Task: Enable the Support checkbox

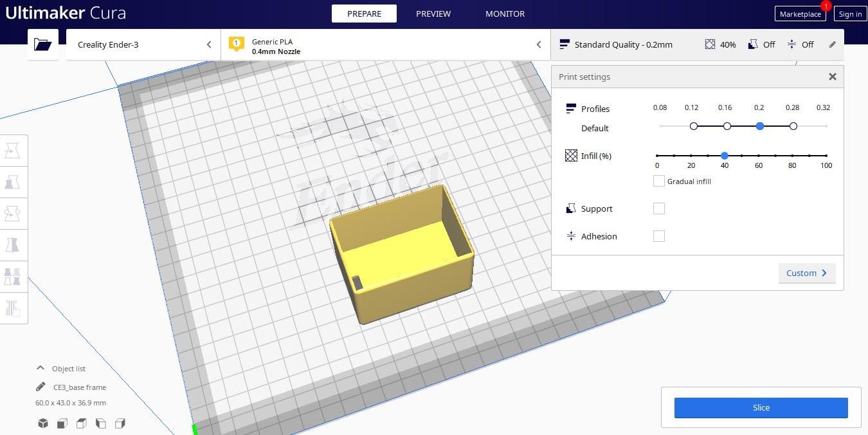Action: click(x=658, y=208)
